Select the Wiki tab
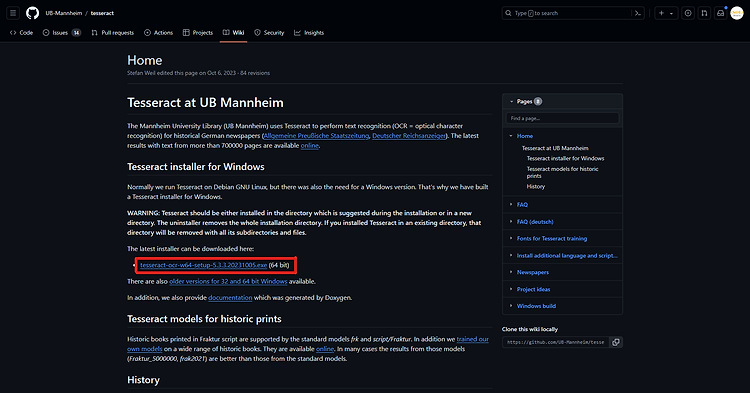 233,33
